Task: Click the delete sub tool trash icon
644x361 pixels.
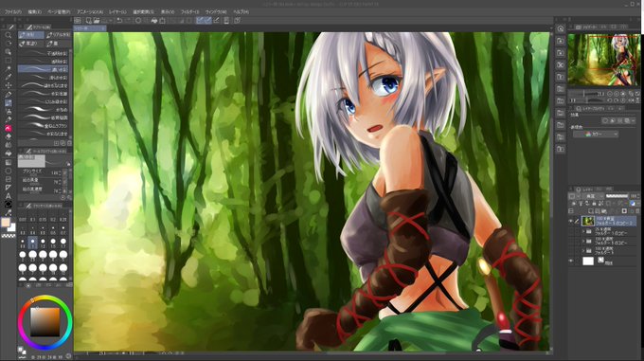Action: click(69, 143)
